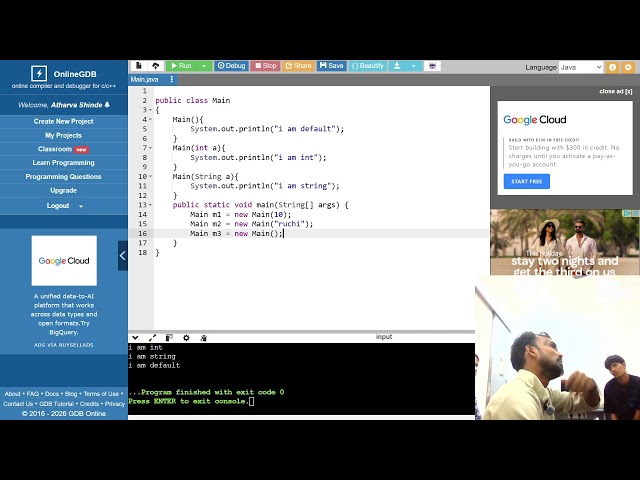Save the project
This screenshot has height=480, width=640.
331,66
